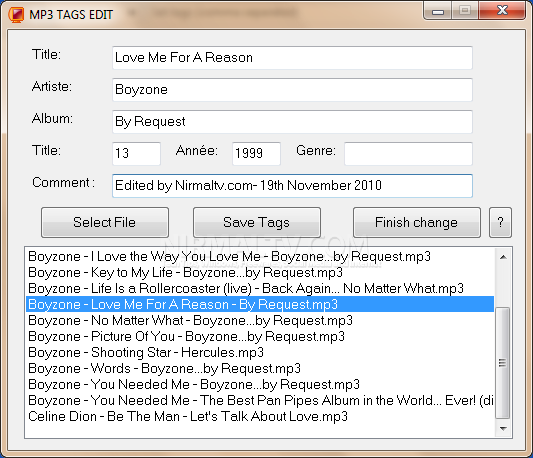Select 'Picture Of You' file in list
Image resolution: width=533 pixels, height=458 pixels.
click(x=260, y=336)
